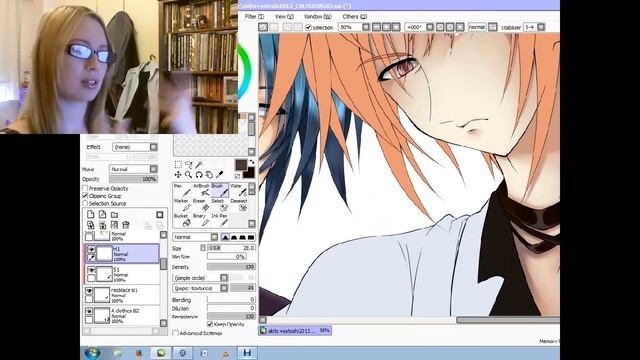The height and width of the screenshot is (360, 640).
Task: Uncheck Clipping Group checkbox
Action: 85,196
